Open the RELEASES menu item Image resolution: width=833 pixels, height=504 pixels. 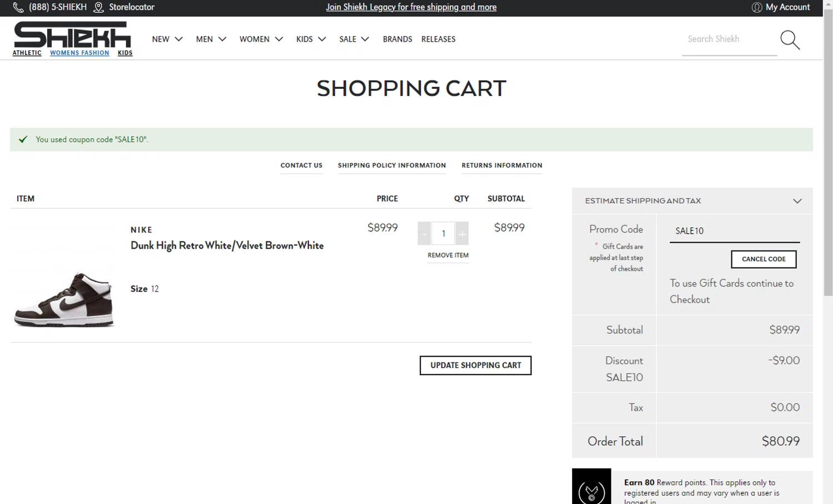(x=438, y=39)
